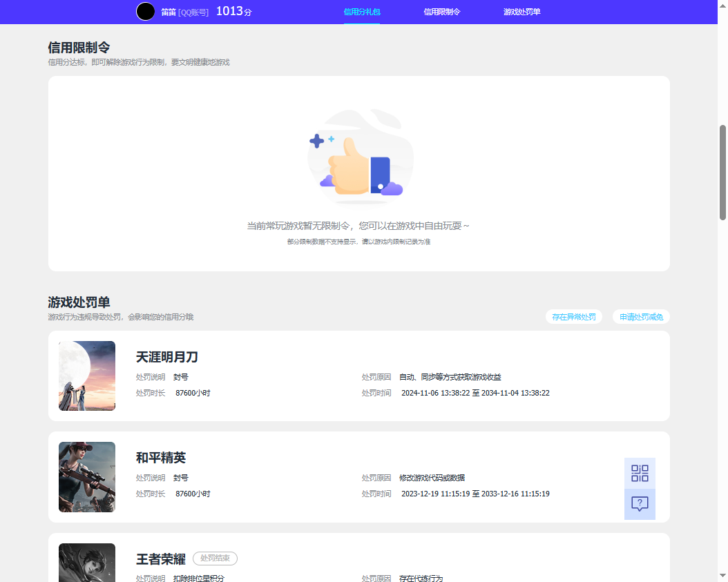Click the 和平精英 game title
Image resolution: width=728 pixels, height=582 pixels.
tap(161, 458)
